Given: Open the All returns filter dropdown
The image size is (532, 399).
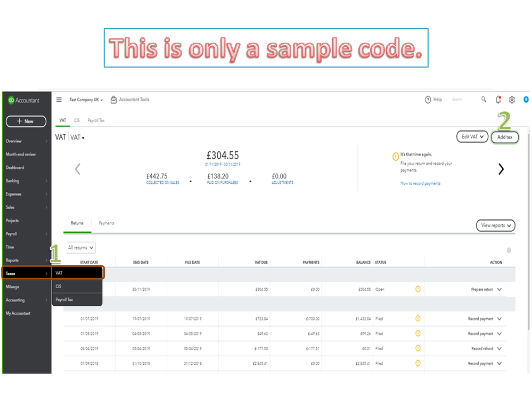Looking at the screenshot, I should tap(81, 248).
